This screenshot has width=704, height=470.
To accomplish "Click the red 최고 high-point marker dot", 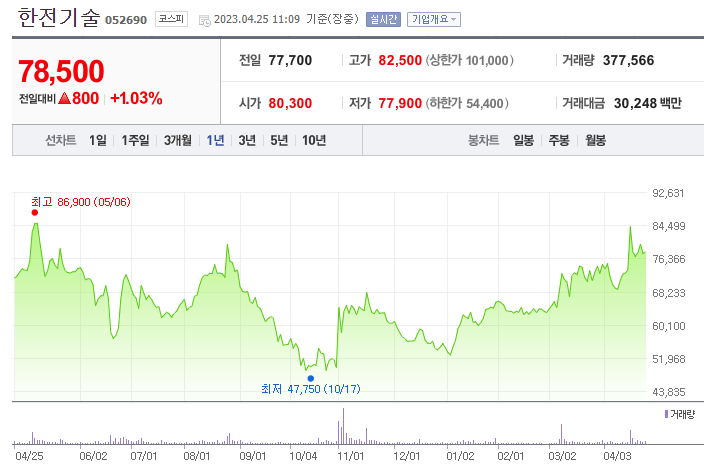I will (x=35, y=213).
